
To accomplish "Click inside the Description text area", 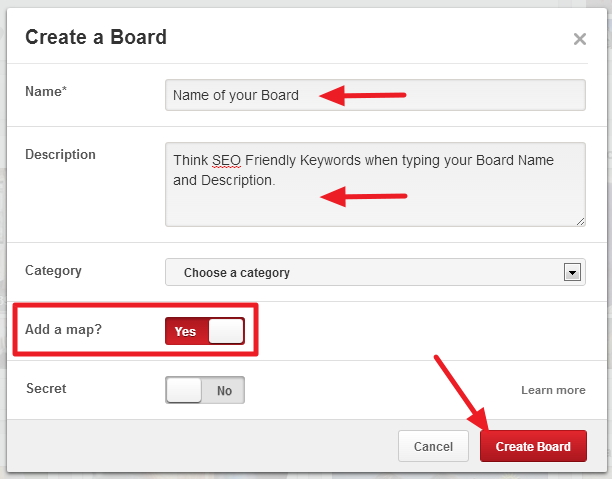I will point(375,184).
